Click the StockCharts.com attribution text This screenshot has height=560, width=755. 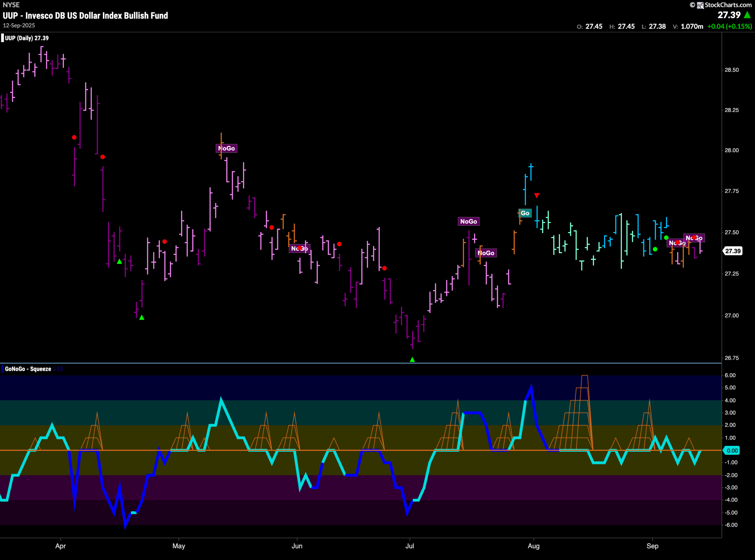coord(728,5)
